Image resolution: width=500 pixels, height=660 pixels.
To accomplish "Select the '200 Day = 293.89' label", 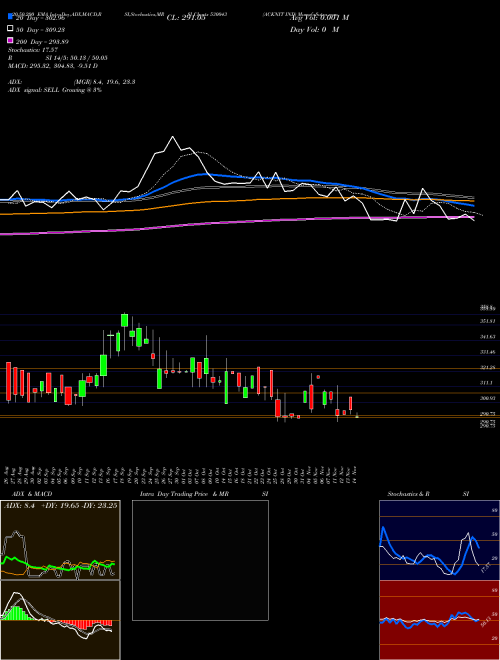I will pyautogui.click(x=42, y=42).
